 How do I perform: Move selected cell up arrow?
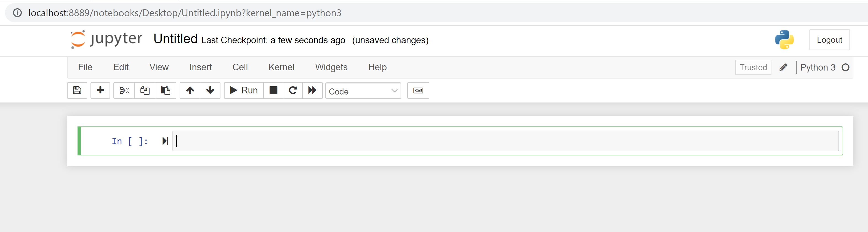(x=190, y=91)
